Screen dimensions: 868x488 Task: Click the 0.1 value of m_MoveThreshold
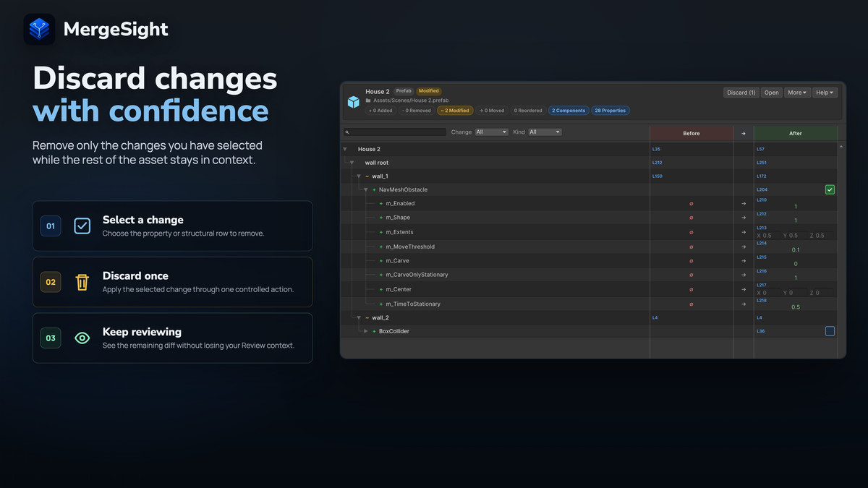796,250
